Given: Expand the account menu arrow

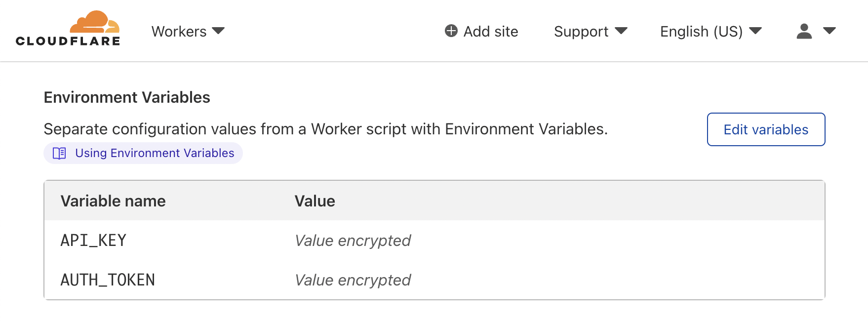Looking at the screenshot, I should point(829,31).
